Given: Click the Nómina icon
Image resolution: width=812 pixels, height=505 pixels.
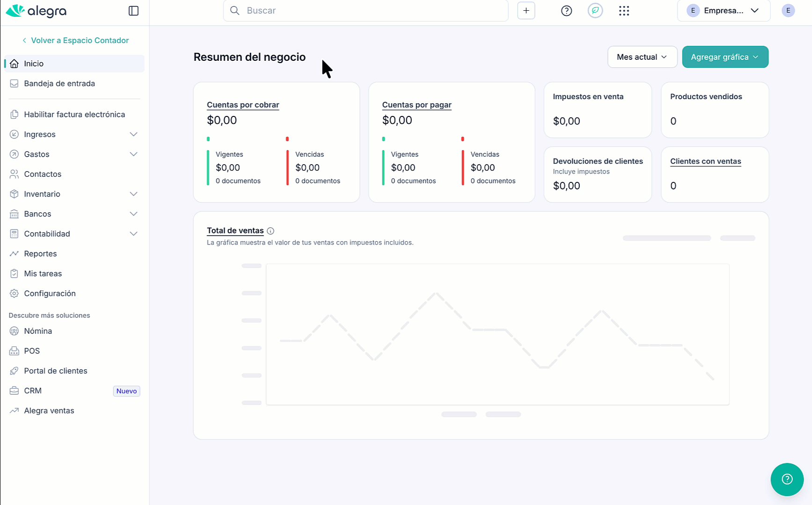Looking at the screenshot, I should pos(15,331).
